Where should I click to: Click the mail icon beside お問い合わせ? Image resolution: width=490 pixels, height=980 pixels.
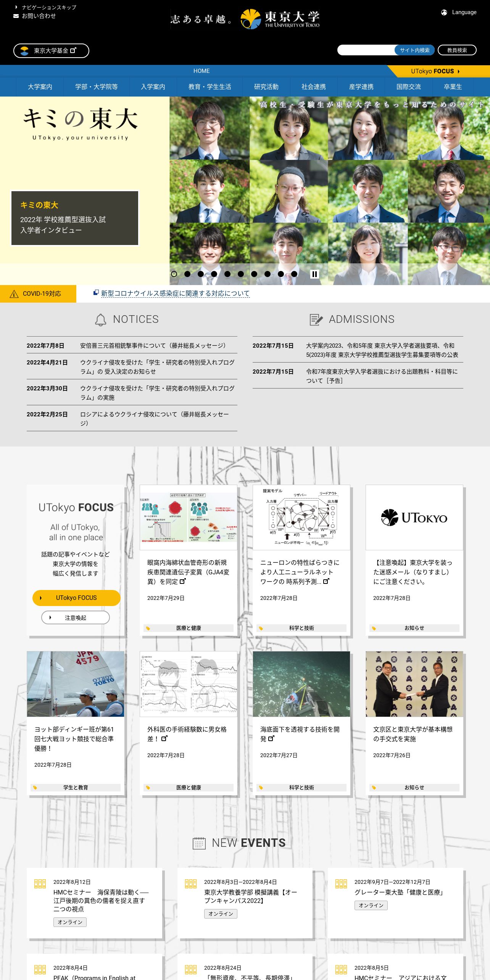[16, 16]
